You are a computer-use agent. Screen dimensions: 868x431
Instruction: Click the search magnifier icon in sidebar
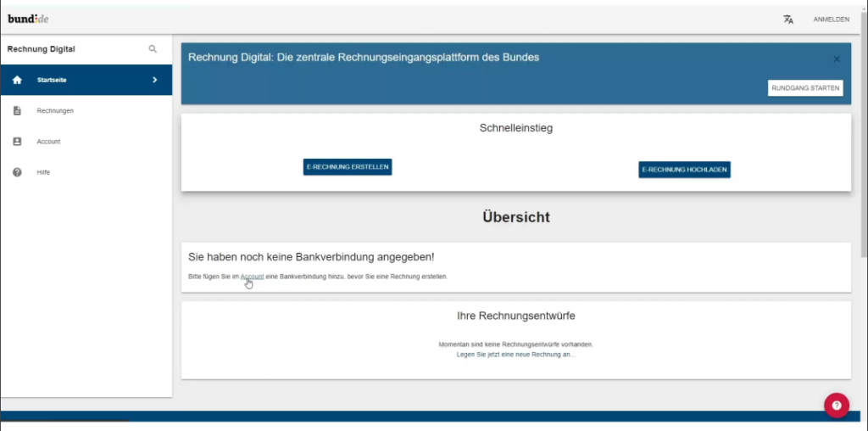(153, 49)
